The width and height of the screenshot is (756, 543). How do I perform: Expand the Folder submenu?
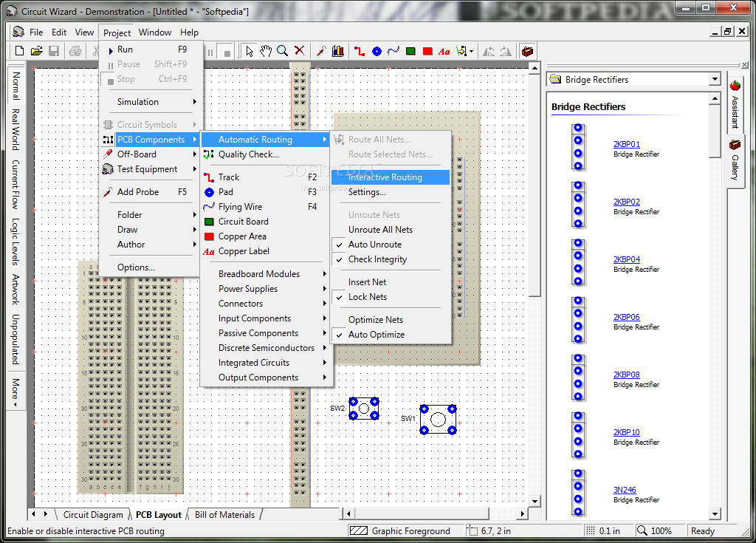149,215
